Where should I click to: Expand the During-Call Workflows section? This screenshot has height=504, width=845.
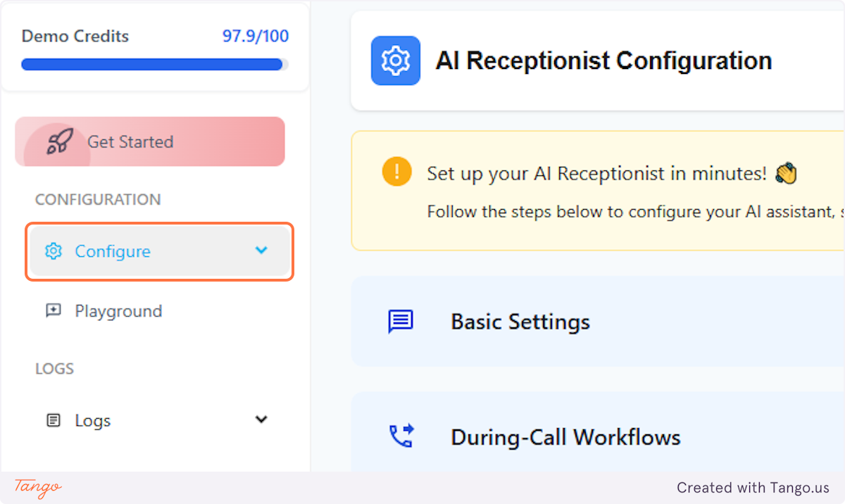(x=598, y=431)
